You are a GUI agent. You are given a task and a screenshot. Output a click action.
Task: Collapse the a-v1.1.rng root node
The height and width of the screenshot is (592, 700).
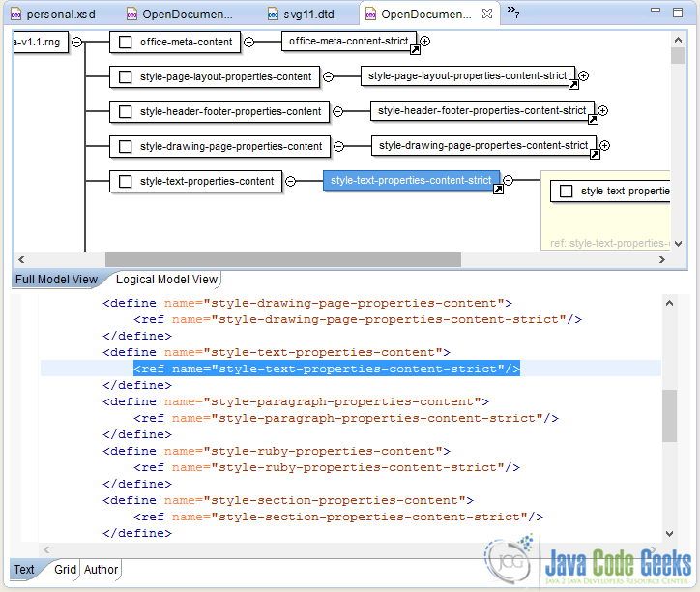click(76, 42)
